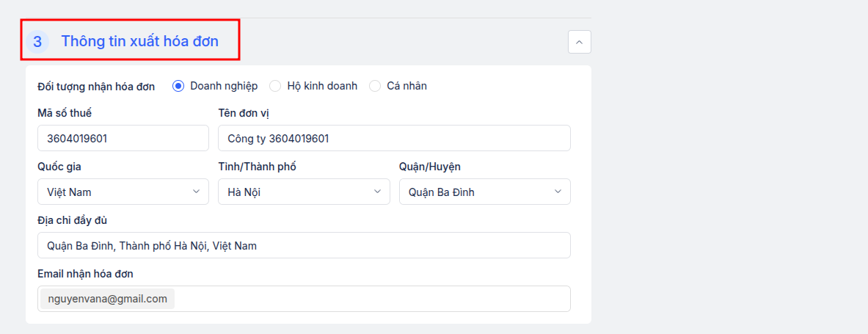Click the chevron arrow in Việt Nam dropdown
Viewport: 868px width, 334px height.
coord(196,192)
